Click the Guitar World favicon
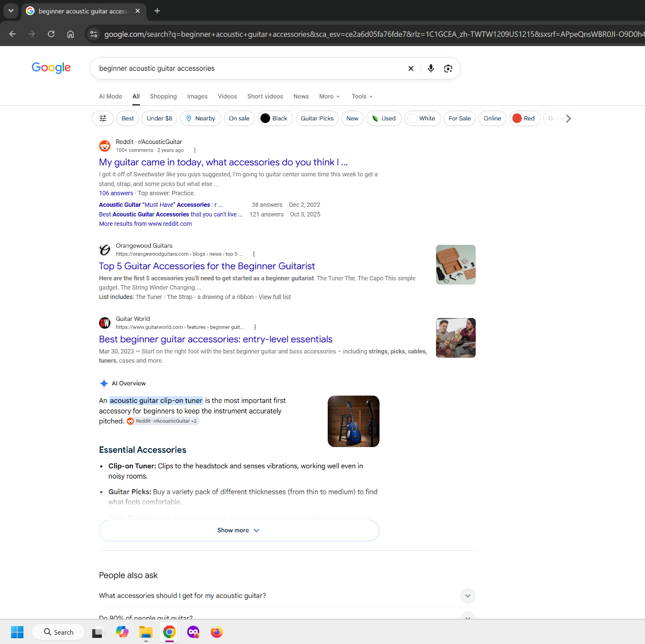 105,323
